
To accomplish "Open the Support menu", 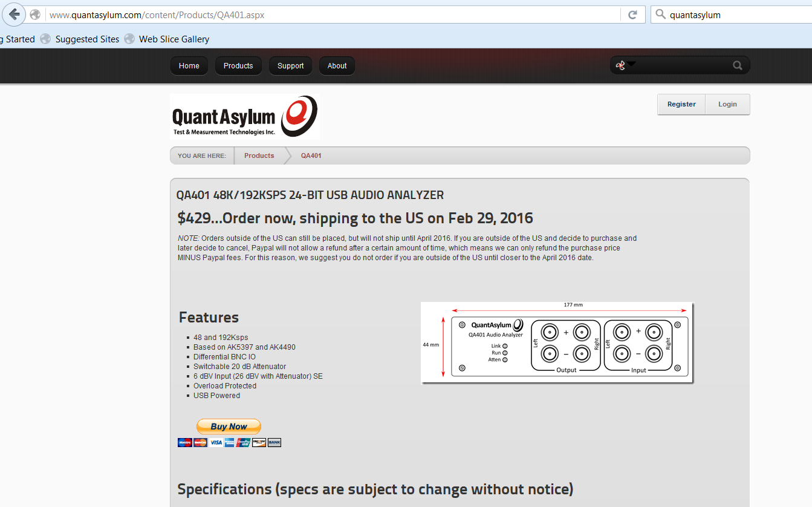I will click(291, 65).
